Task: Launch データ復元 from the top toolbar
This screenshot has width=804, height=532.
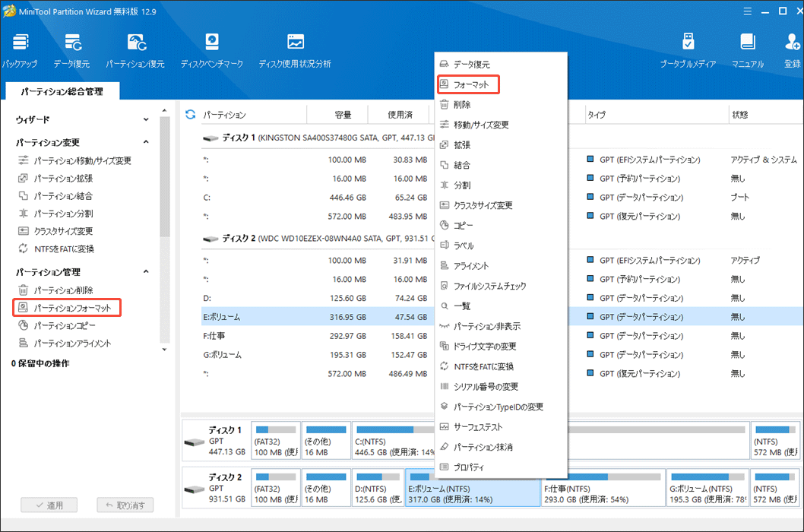Action: click(71, 51)
